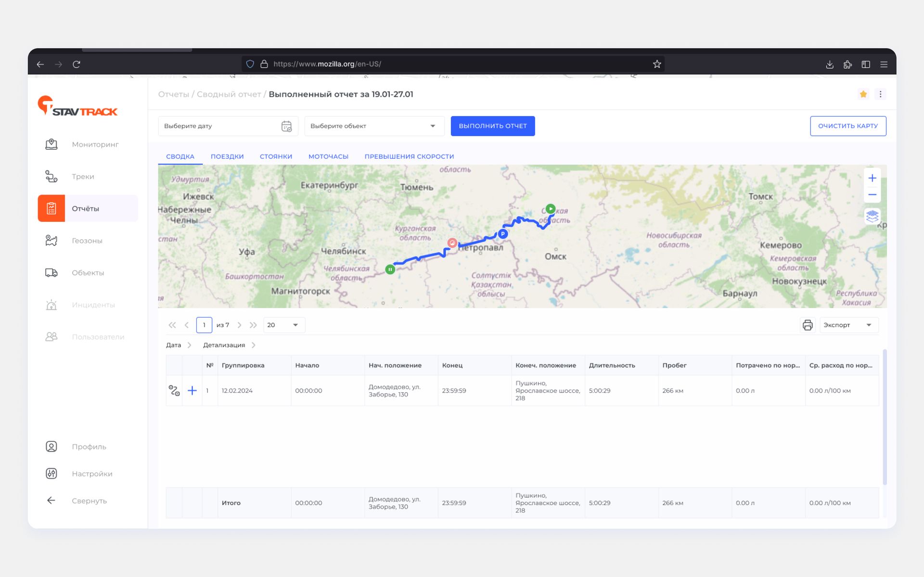Click the Очистить карту button
Viewport: 924px width, 577px height.
point(847,126)
